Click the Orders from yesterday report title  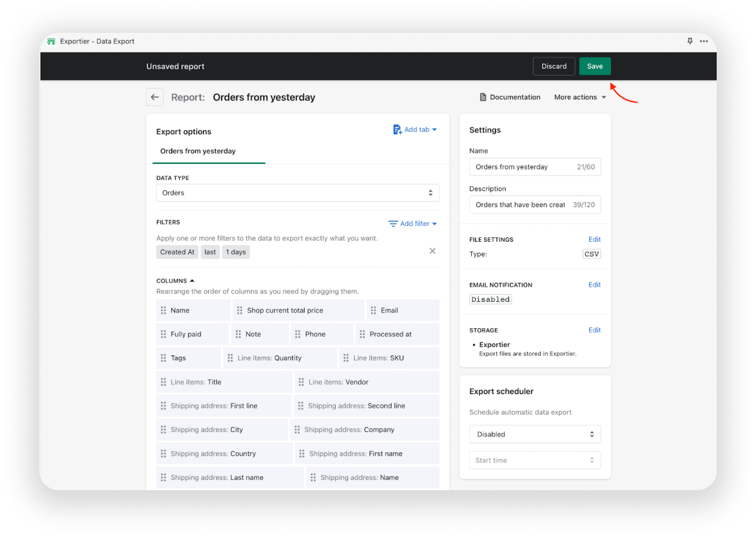click(x=264, y=97)
